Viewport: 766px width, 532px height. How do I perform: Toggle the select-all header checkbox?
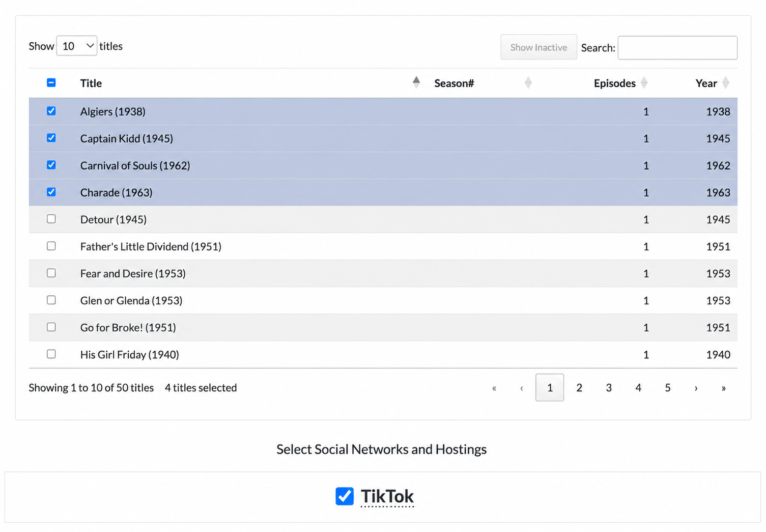click(51, 82)
